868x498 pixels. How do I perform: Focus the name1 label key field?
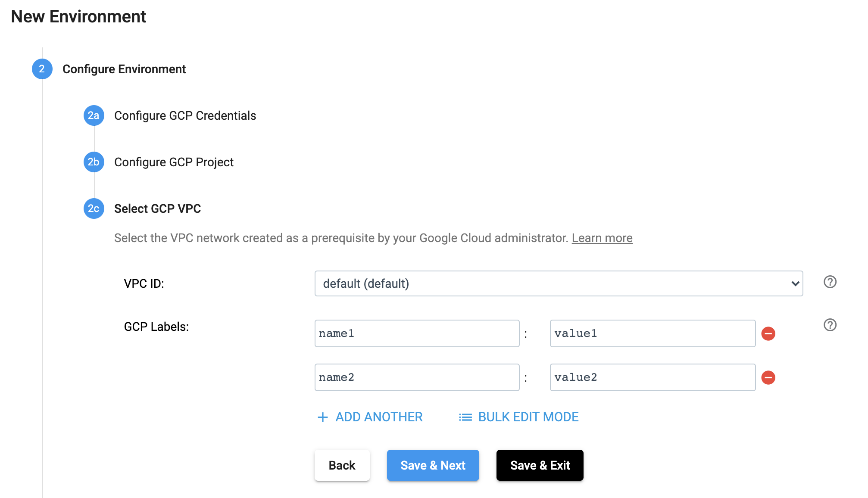pos(417,333)
